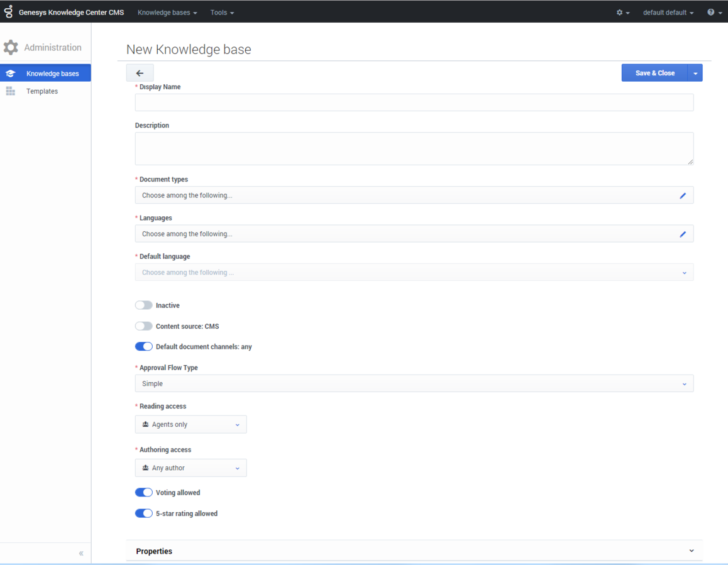Open the Default language dropdown
Screen dimensions: 728x565
(x=414, y=273)
